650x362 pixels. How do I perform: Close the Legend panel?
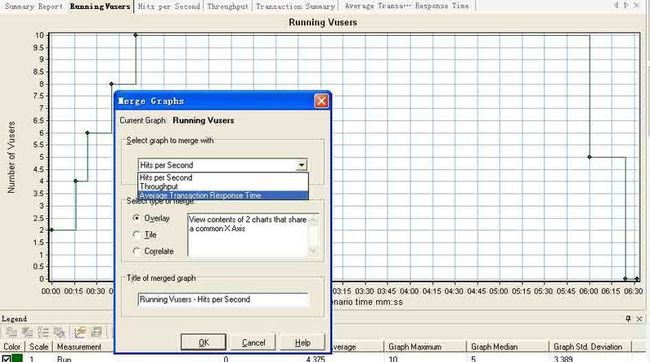[639, 318]
